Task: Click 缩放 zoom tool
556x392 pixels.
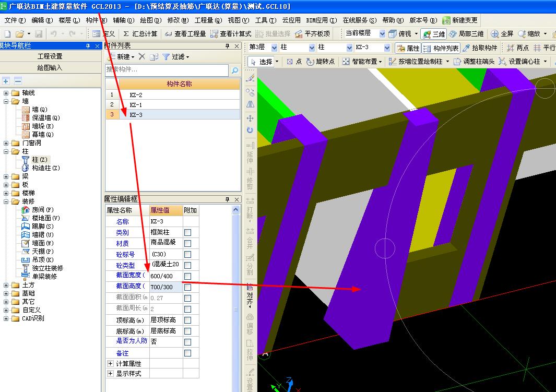Action: (x=529, y=34)
